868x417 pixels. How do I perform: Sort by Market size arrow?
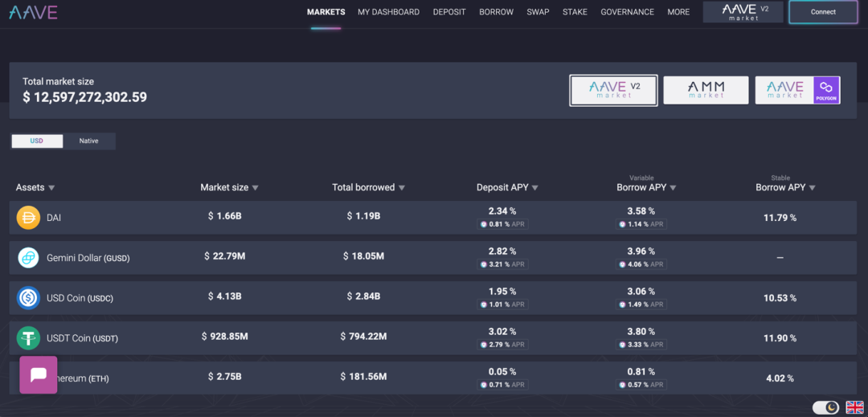click(256, 188)
